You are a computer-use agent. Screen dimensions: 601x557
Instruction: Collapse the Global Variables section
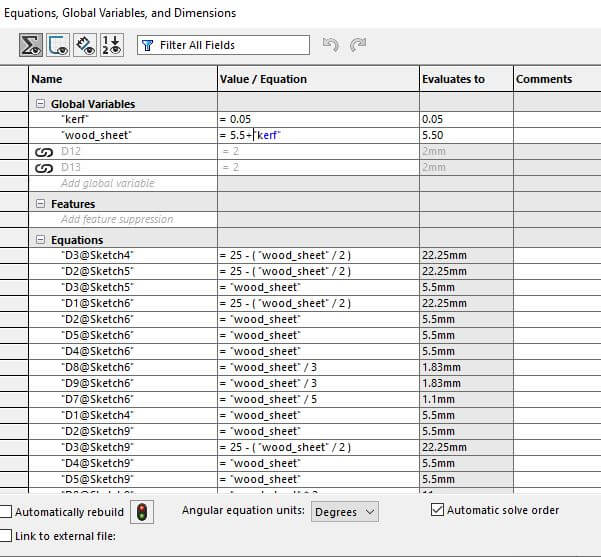tap(40, 104)
